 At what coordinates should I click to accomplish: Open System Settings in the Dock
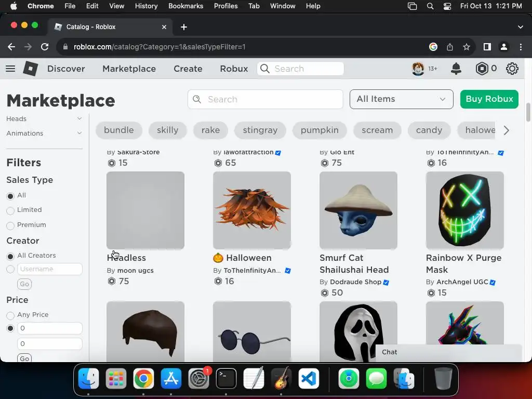tap(198, 378)
